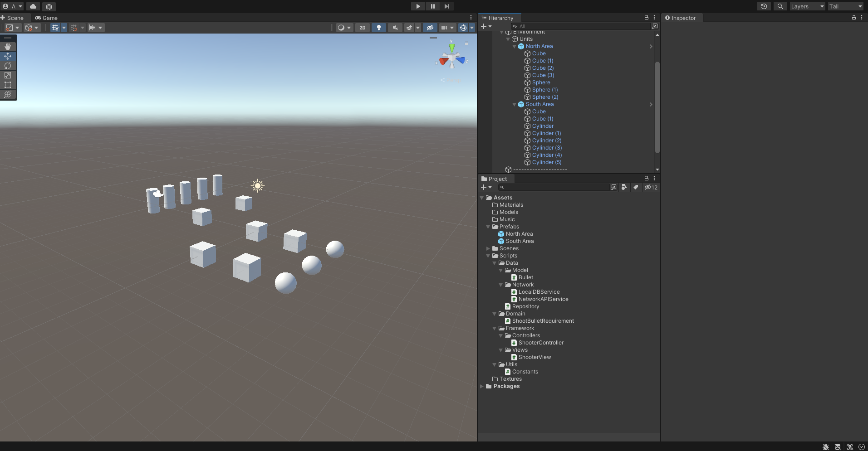The width and height of the screenshot is (868, 451).
Task: Open the Undo History icon
Action: pos(764,6)
